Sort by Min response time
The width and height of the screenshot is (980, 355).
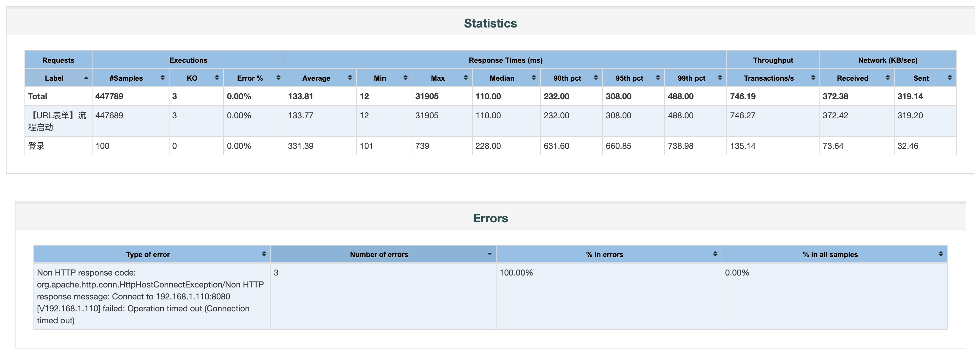coord(384,78)
